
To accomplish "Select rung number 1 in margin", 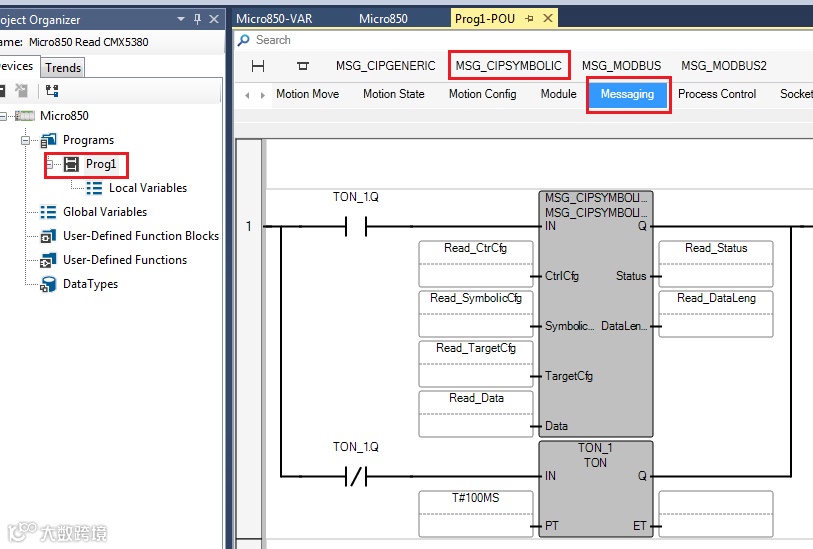I will coord(249,226).
